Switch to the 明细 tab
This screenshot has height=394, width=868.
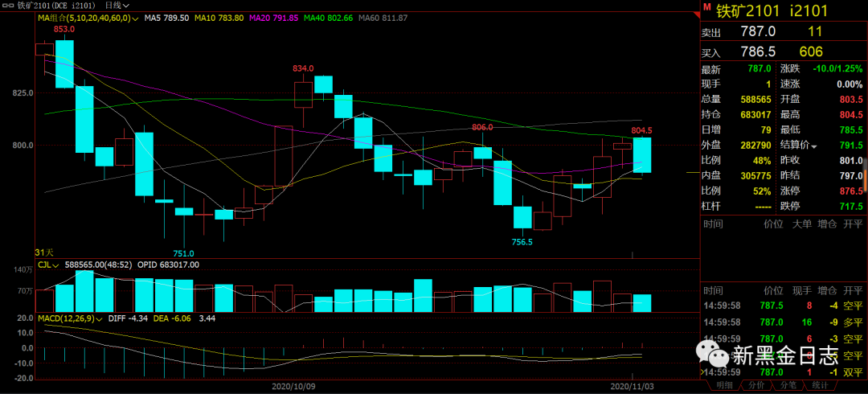pos(723,385)
